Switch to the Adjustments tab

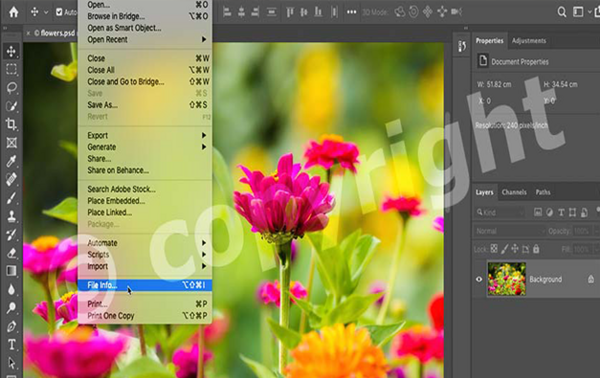529,41
